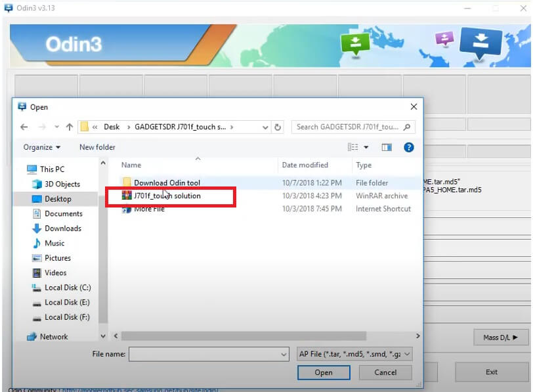Open the view options dropdown arrow

[x=366, y=147]
